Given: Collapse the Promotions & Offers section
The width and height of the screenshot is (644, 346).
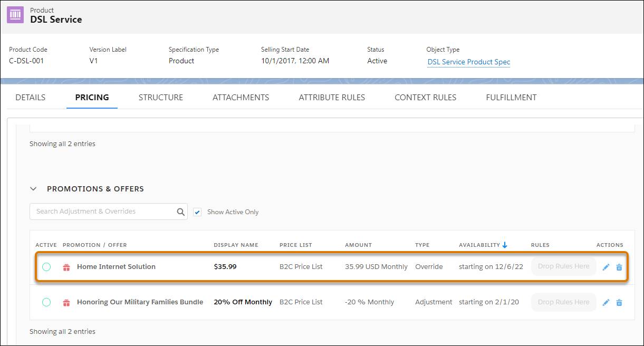Looking at the screenshot, I should pyautogui.click(x=34, y=189).
